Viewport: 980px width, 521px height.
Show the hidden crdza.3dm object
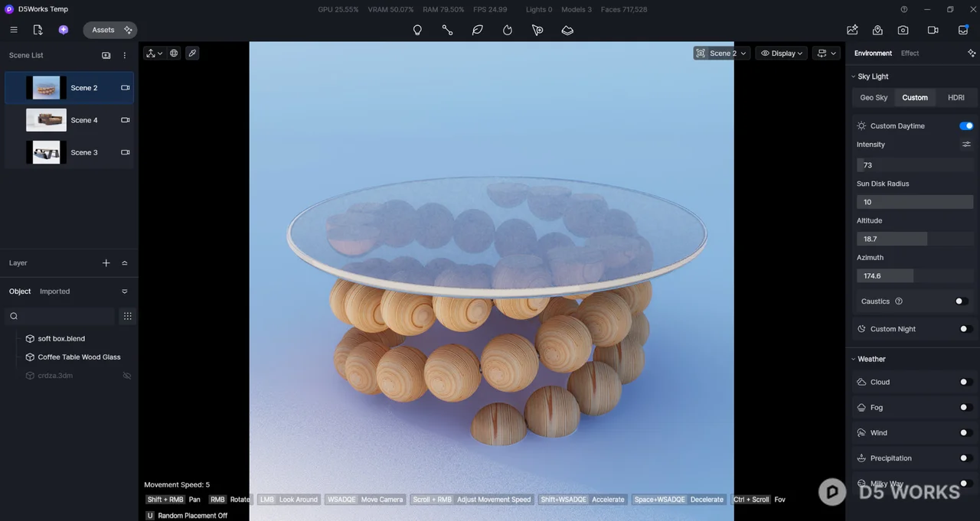point(127,376)
